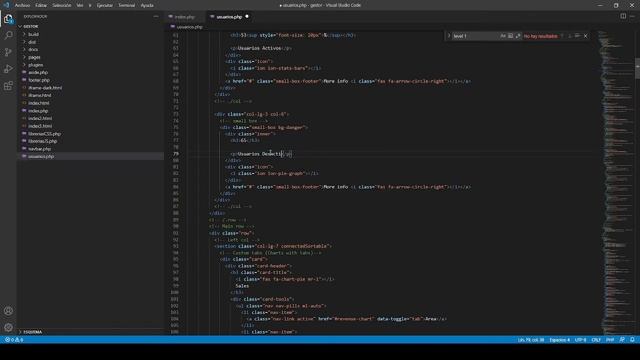Open the Ver menu
640x360 pixels.
(x=80, y=5)
